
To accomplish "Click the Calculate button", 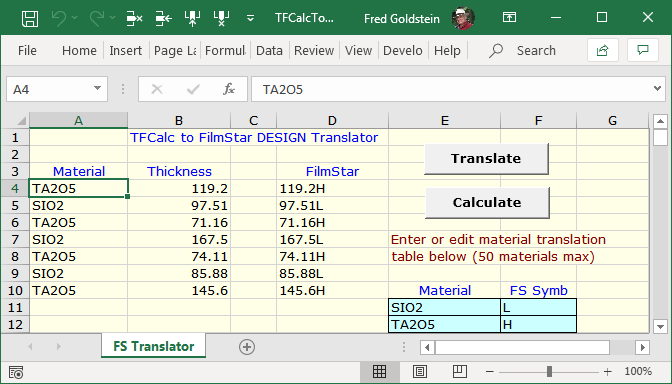I will pos(487,202).
